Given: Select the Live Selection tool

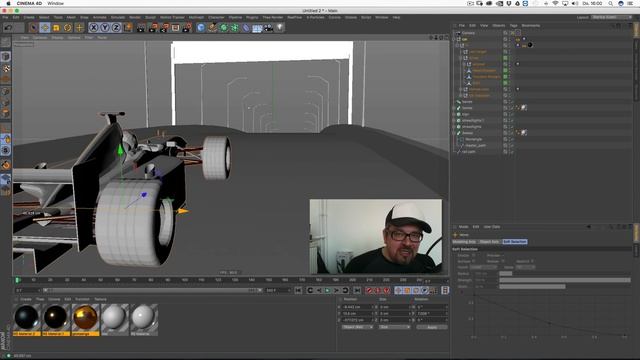Looking at the screenshot, I should pos(33,27).
